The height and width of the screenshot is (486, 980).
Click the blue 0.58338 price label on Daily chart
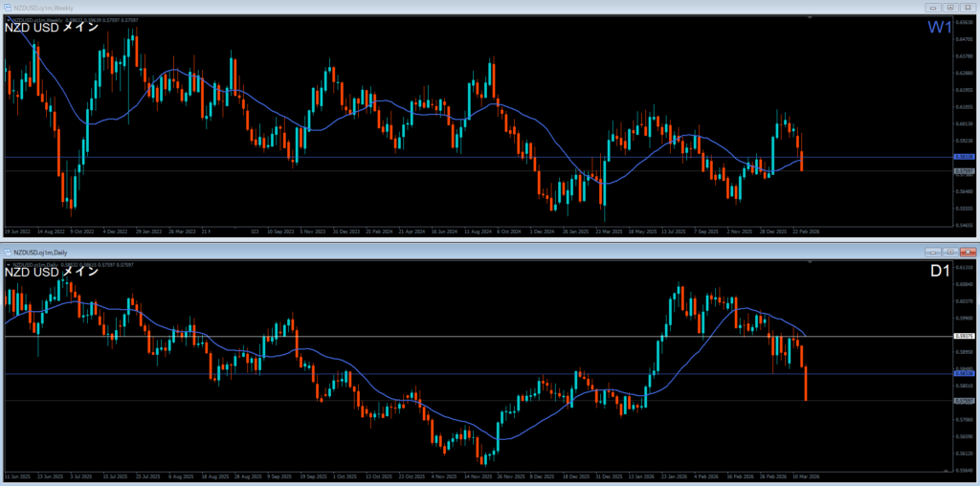[x=963, y=373]
